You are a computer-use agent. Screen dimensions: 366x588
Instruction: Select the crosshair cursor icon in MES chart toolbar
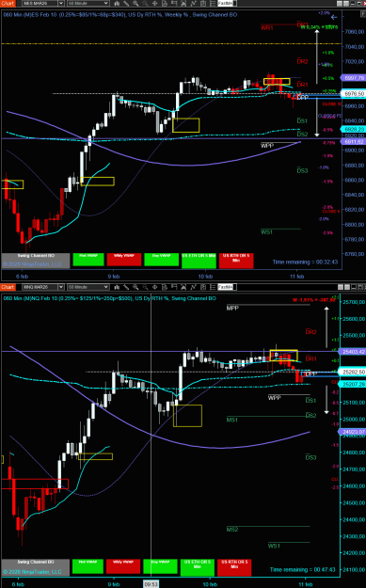pyautogui.click(x=155, y=4)
